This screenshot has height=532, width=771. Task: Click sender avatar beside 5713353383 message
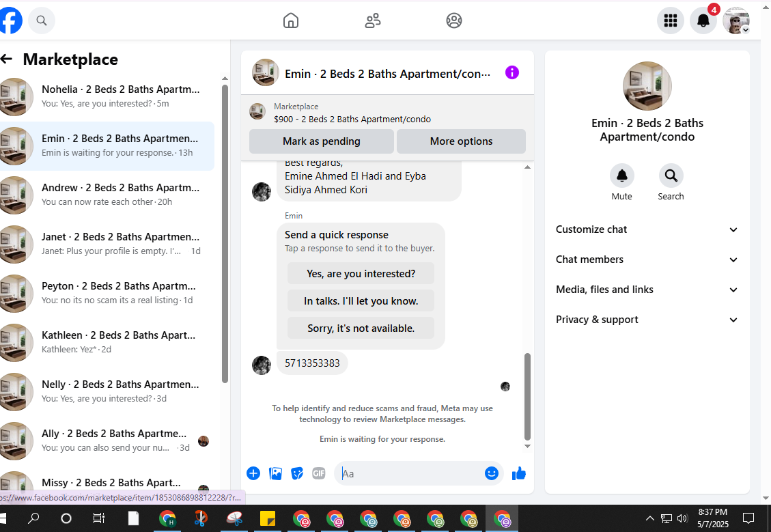point(262,365)
